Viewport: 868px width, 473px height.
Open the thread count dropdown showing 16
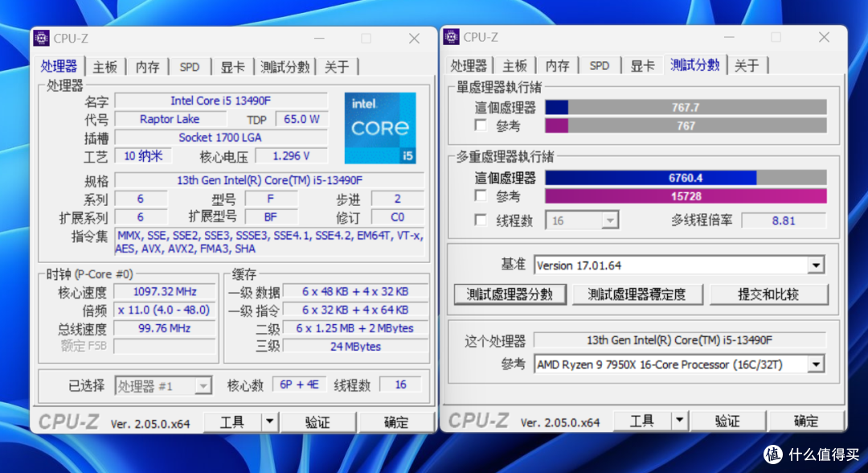[x=609, y=220]
